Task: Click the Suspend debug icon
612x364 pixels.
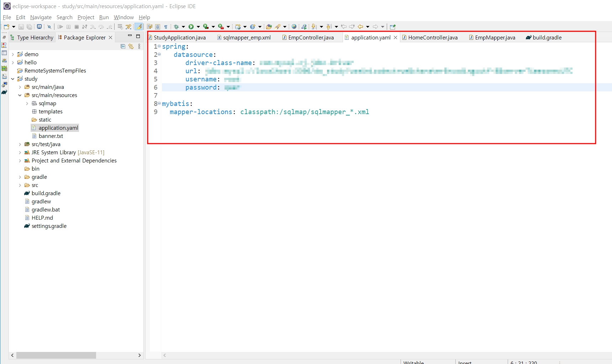Action: (68, 27)
